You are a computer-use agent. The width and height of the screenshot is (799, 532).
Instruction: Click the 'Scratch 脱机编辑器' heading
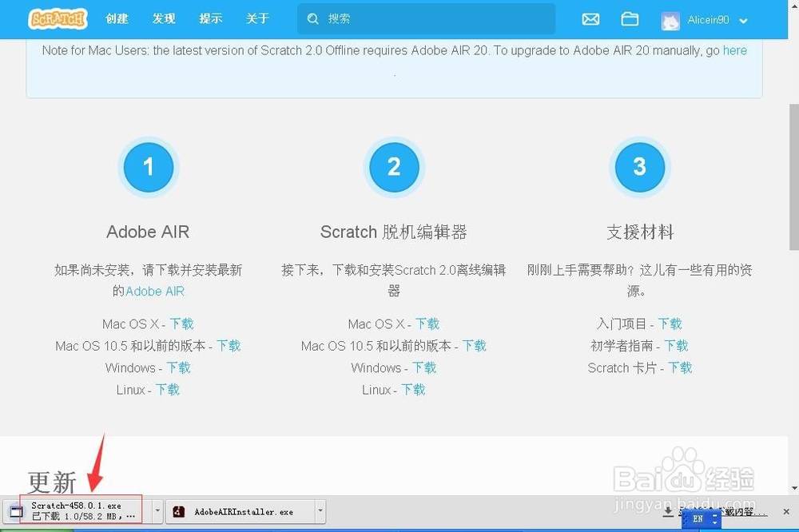tap(393, 232)
